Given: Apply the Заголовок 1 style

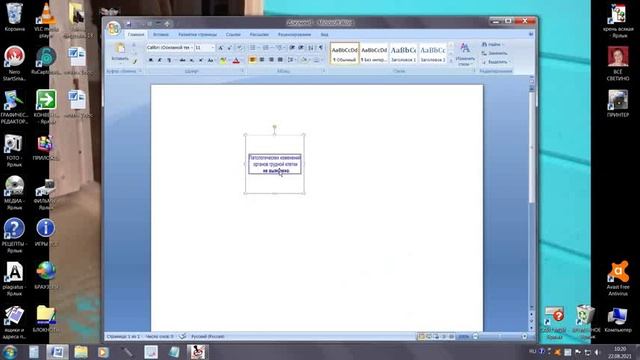Looking at the screenshot, I should coord(403,53).
